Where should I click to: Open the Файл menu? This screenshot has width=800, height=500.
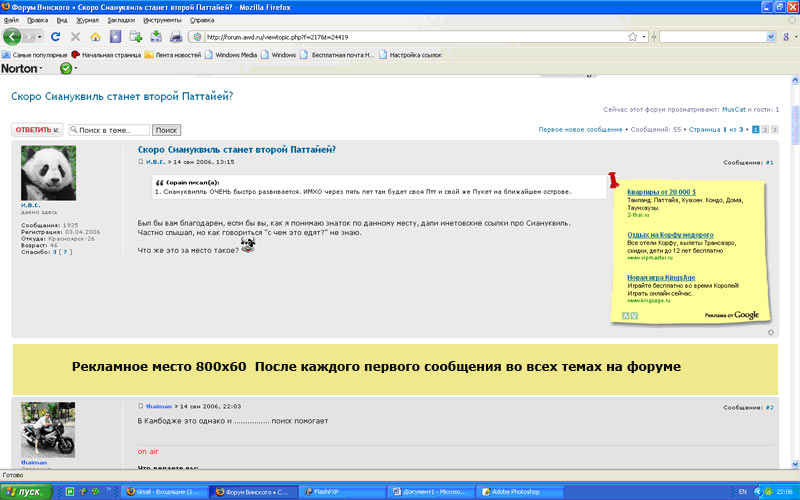pyautogui.click(x=11, y=20)
